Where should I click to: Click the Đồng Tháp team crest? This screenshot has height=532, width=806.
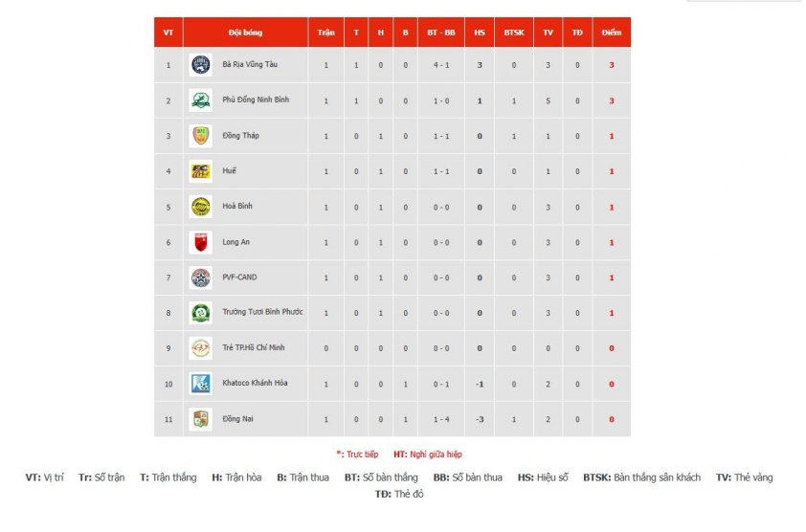200,136
